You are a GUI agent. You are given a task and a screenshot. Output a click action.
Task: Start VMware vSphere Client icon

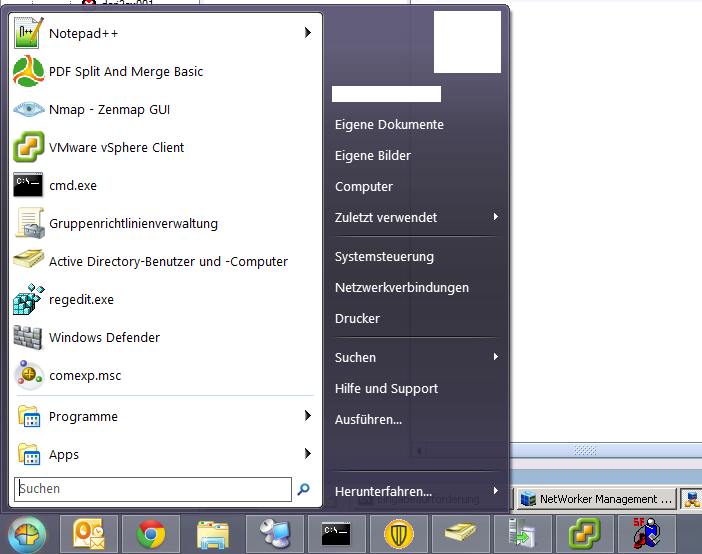28,148
